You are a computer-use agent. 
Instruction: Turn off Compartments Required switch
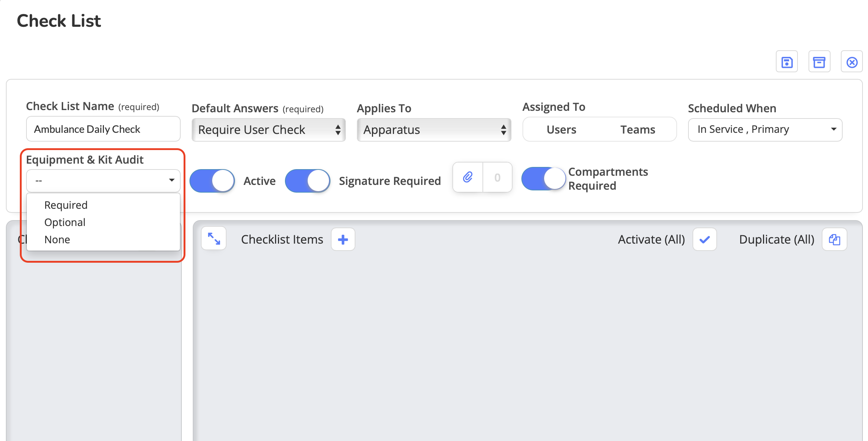tap(543, 179)
